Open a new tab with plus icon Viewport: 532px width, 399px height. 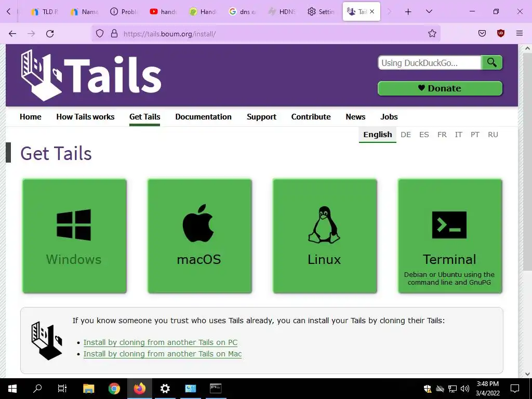408,12
